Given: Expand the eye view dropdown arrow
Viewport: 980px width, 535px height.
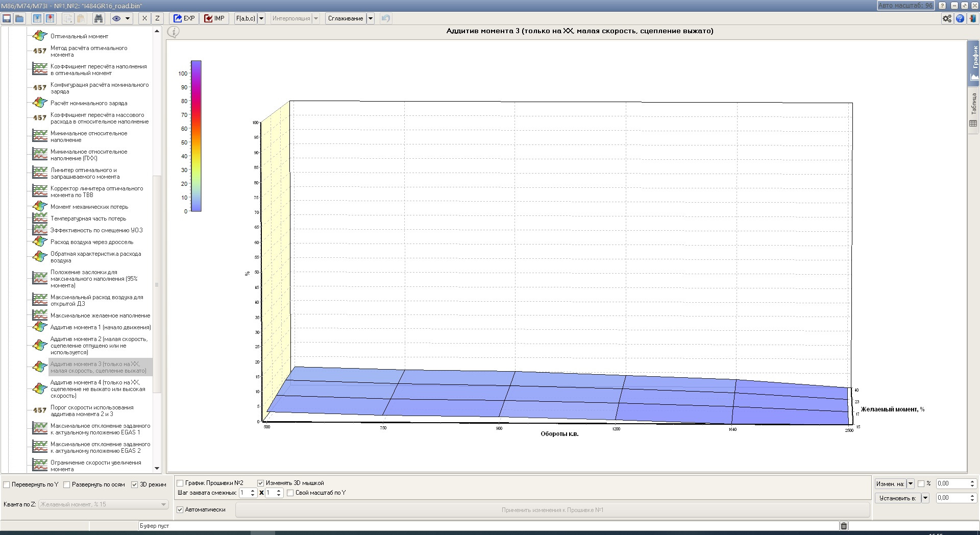Looking at the screenshot, I should [128, 18].
